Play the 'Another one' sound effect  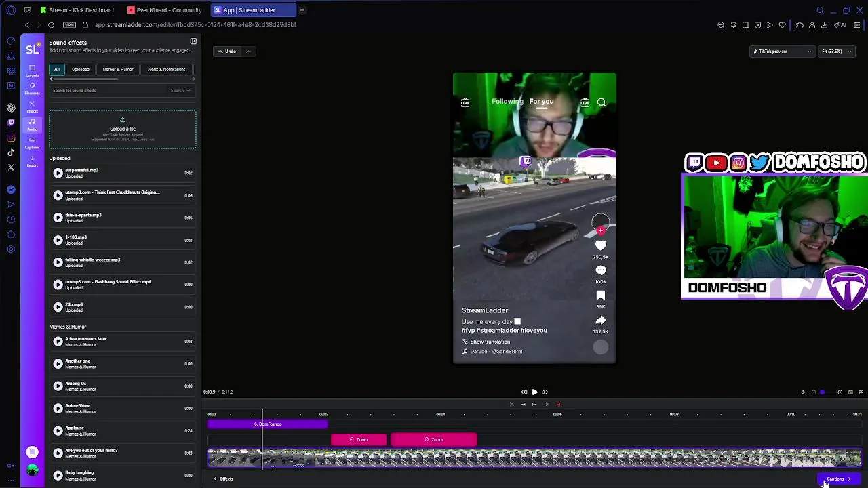click(58, 364)
